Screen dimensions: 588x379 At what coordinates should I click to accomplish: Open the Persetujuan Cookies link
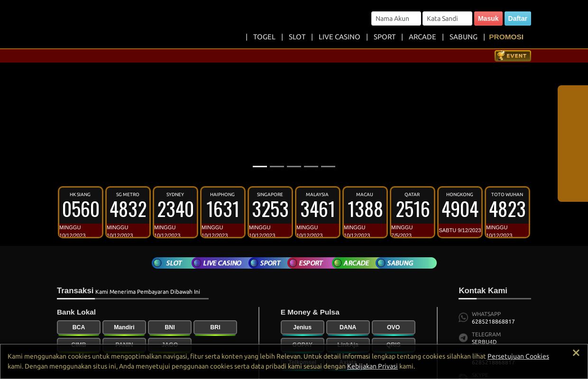[x=518, y=356]
